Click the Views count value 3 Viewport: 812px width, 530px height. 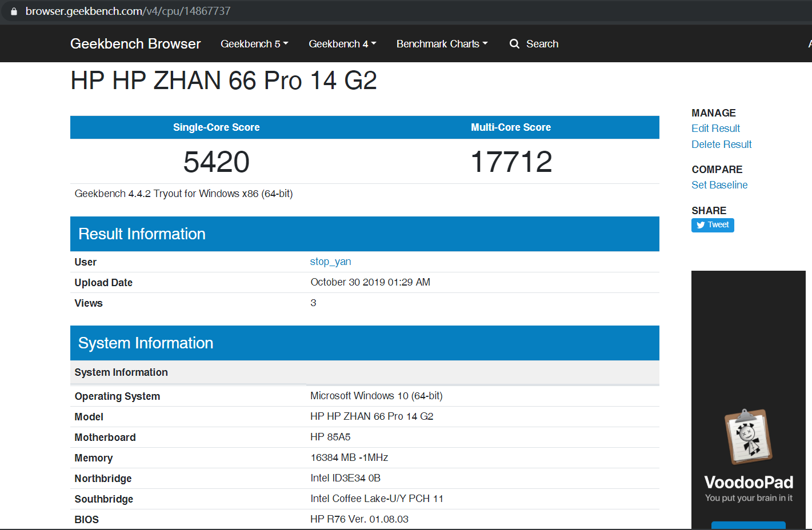(313, 303)
